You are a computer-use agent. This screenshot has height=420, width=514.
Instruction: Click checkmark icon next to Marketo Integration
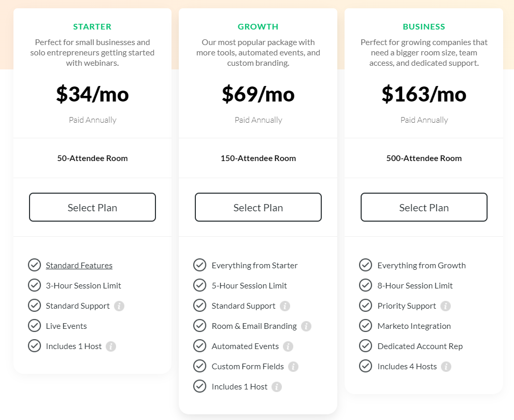[366, 326]
